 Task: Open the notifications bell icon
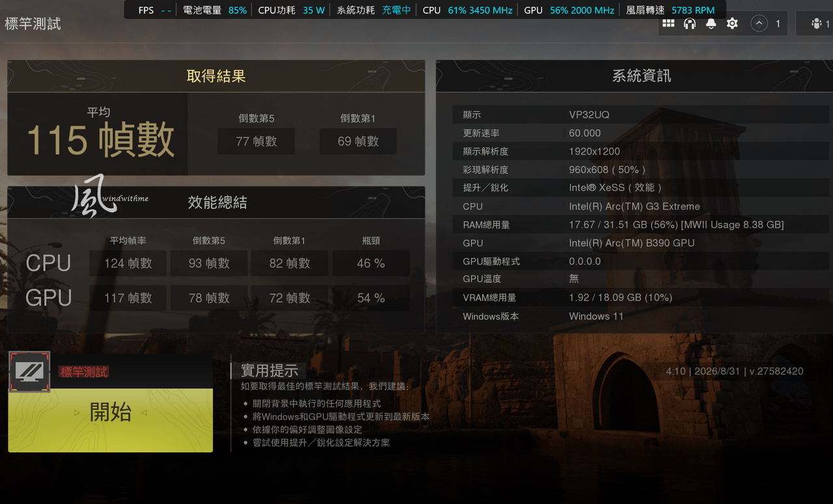(x=711, y=23)
